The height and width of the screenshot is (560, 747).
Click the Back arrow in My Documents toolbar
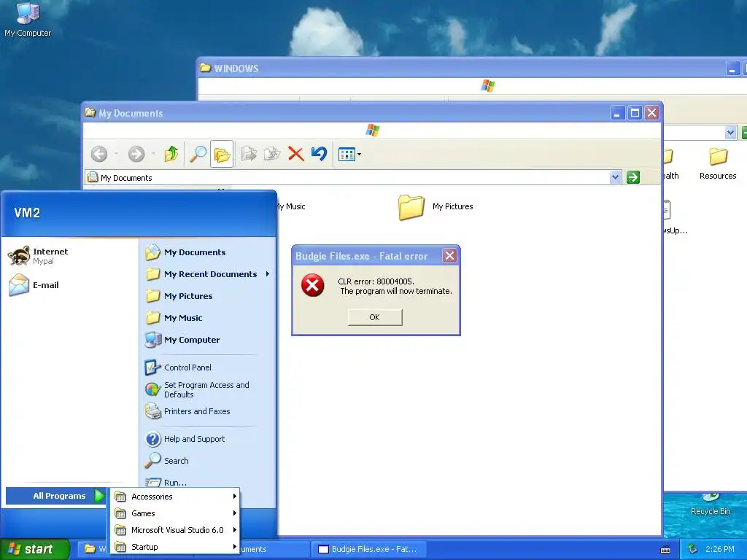(x=99, y=154)
